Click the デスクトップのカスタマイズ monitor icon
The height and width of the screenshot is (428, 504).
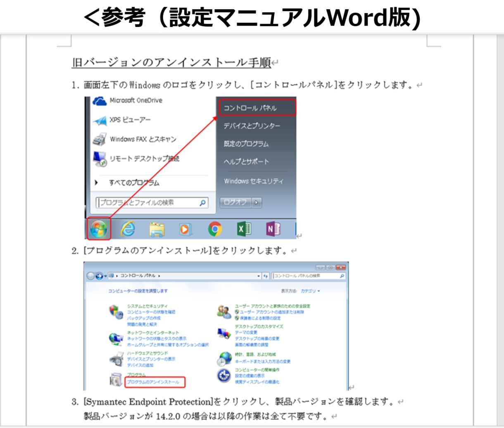(x=224, y=333)
